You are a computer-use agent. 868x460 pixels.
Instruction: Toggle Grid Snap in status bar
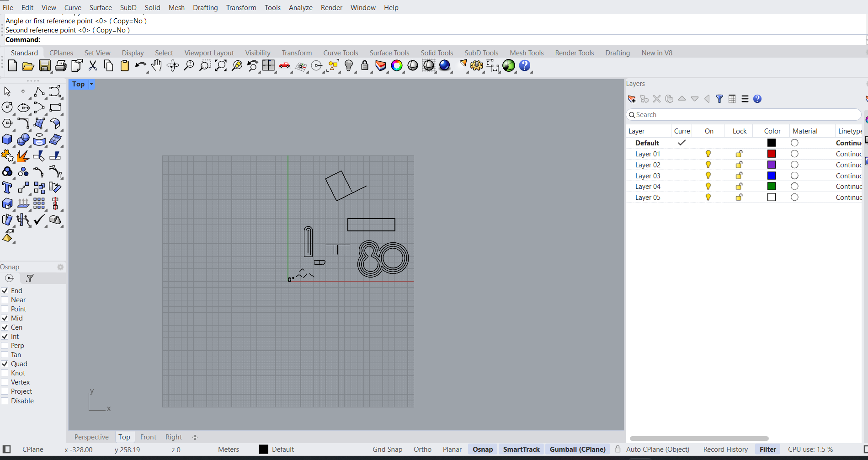pyautogui.click(x=387, y=449)
